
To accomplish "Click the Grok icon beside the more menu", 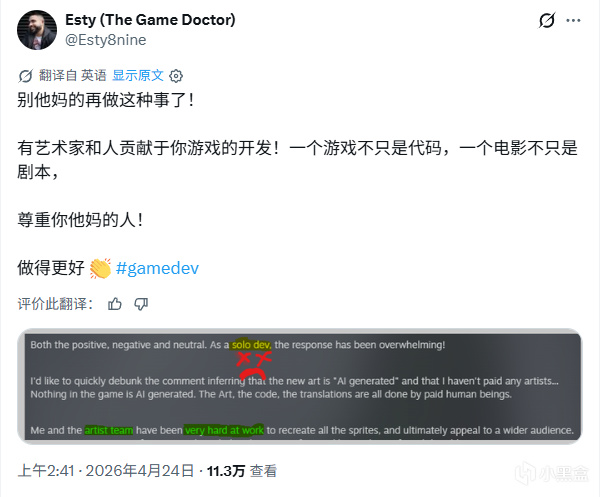I will tap(547, 20).
